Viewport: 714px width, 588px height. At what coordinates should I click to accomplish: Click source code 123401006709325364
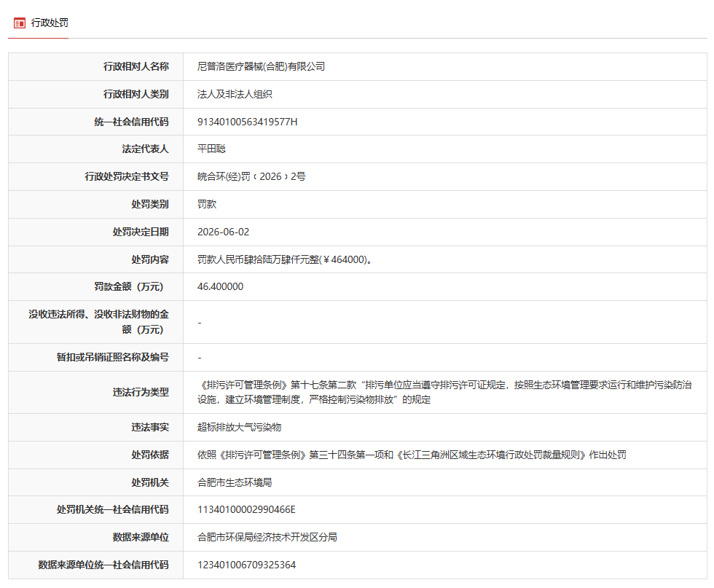(x=246, y=565)
